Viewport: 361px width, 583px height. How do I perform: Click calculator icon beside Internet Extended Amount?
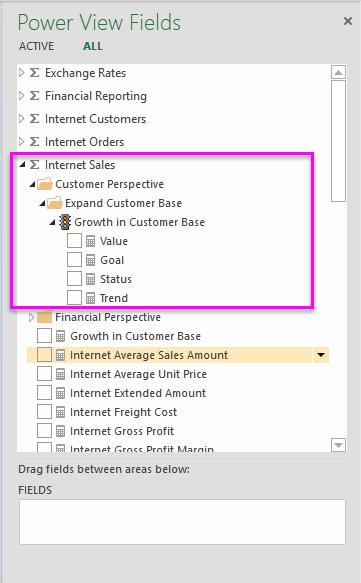60,393
